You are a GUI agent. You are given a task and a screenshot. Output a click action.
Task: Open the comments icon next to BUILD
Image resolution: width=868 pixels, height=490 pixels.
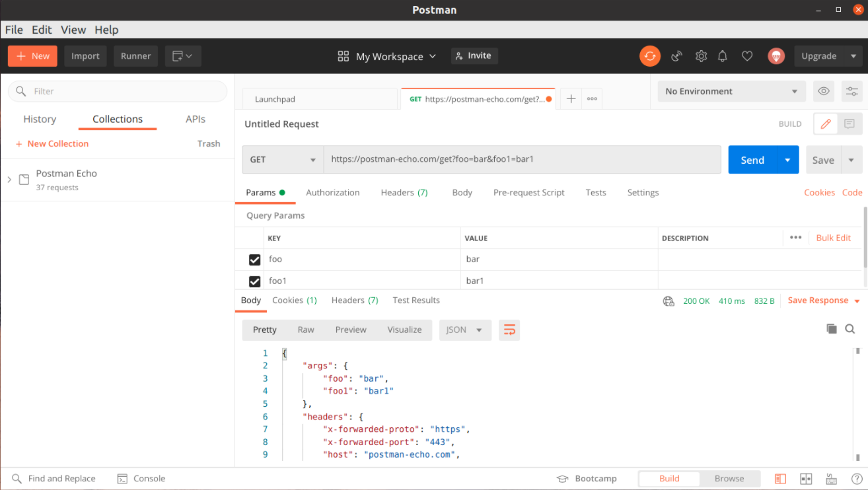850,123
